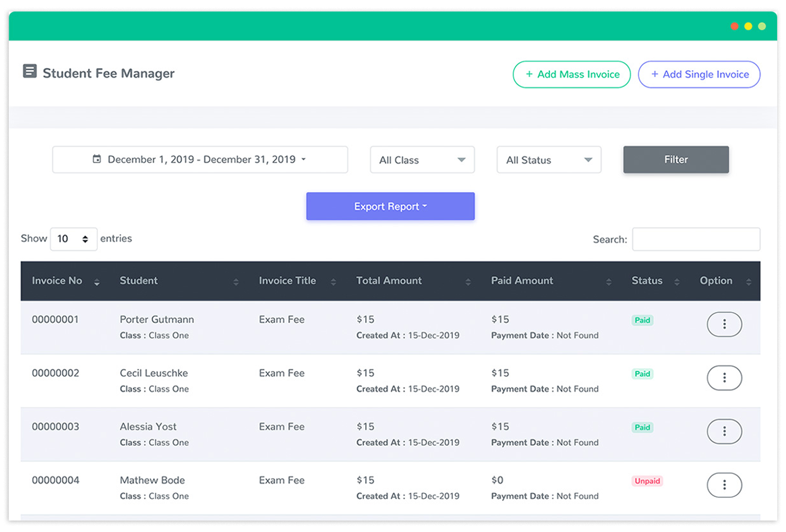
Task: Open options menu for invoice 00000001
Action: tap(724, 324)
